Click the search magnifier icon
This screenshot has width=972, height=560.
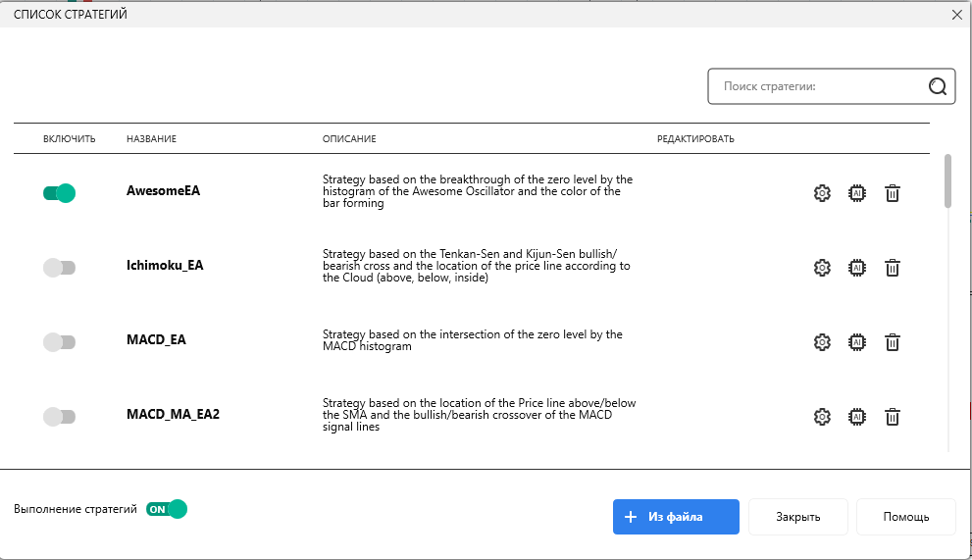tap(937, 86)
